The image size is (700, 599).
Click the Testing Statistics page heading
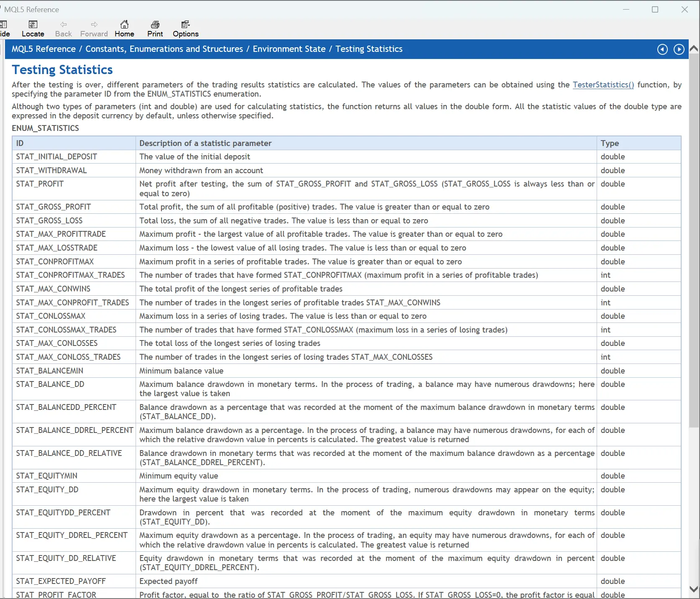[62, 70]
